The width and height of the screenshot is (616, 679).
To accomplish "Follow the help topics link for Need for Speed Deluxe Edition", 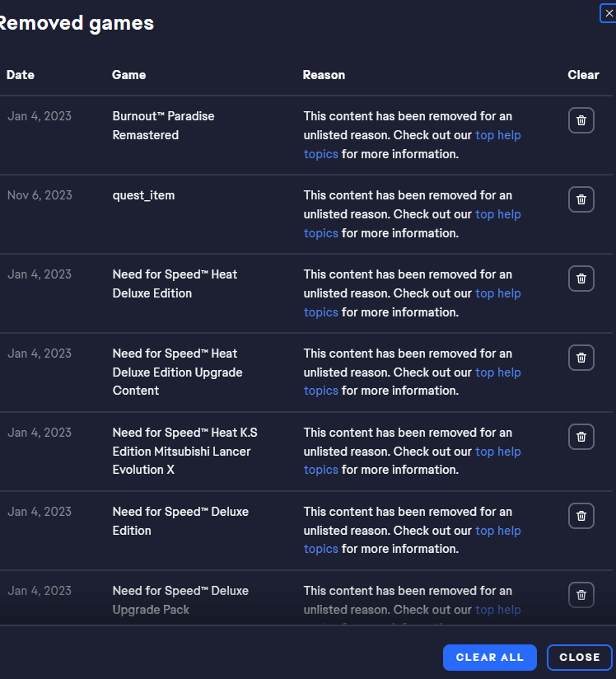I will tap(497, 531).
